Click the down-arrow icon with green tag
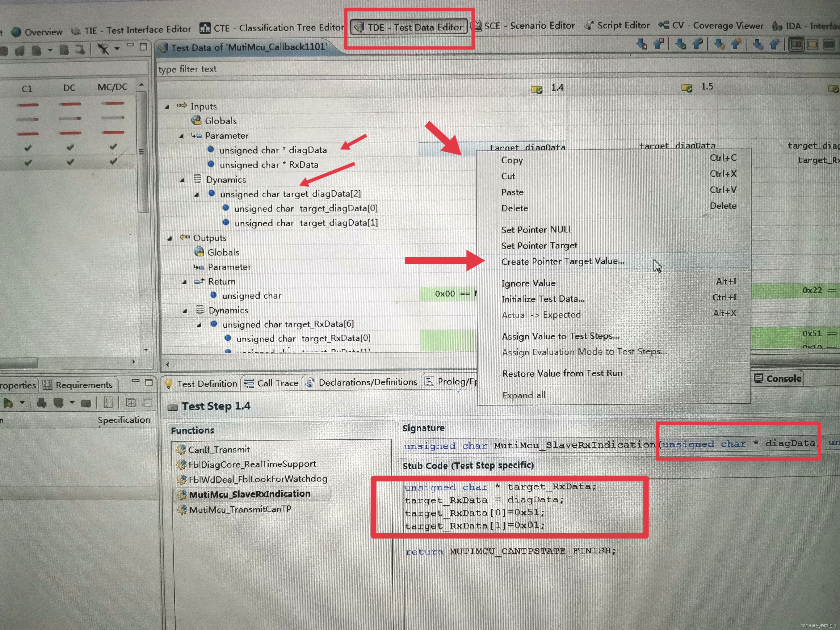This screenshot has height=630, width=840. click(x=681, y=45)
